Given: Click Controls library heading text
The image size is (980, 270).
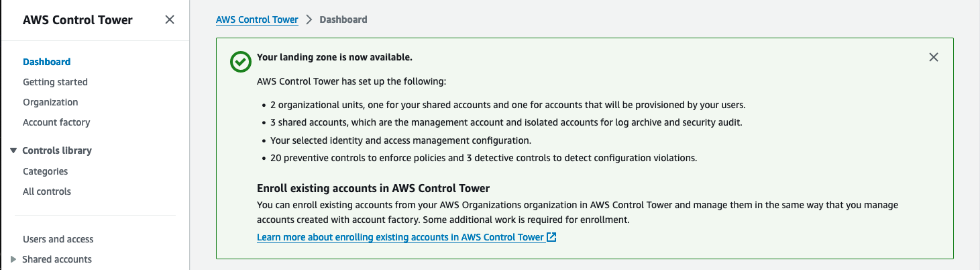Looking at the screenshot, I should [57, 150].
